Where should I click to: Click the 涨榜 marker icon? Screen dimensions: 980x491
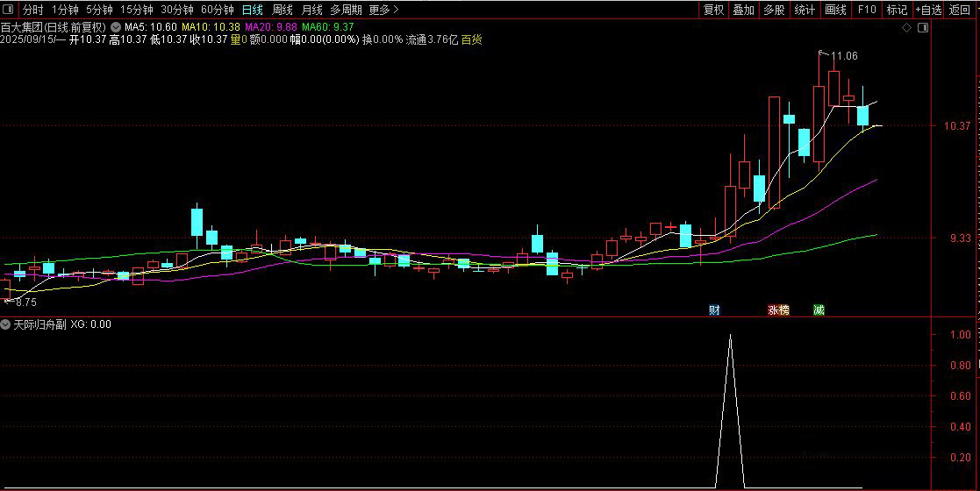coord(779,310)
